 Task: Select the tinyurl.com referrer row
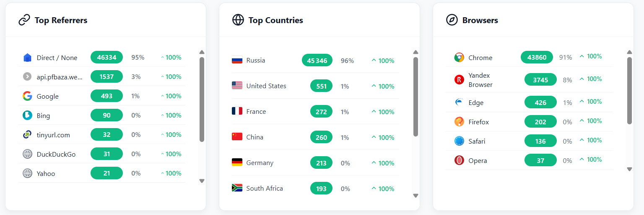[x=53, y=135]
